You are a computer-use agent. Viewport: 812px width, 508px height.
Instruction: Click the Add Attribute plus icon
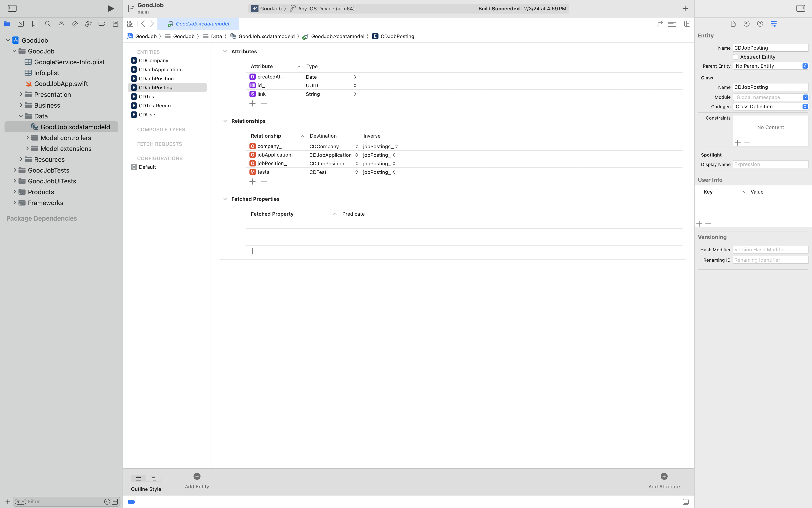point(664,476)
